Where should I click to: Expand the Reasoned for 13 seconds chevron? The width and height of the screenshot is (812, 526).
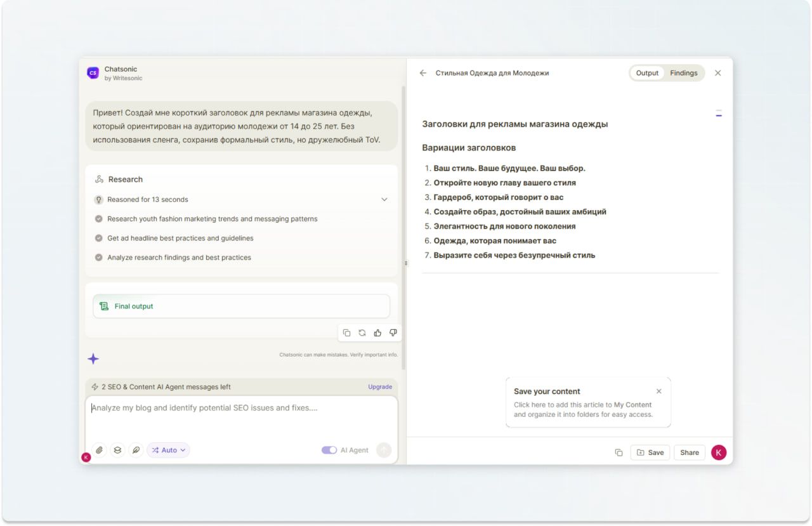pyautogui.click(x=384, y=199)
